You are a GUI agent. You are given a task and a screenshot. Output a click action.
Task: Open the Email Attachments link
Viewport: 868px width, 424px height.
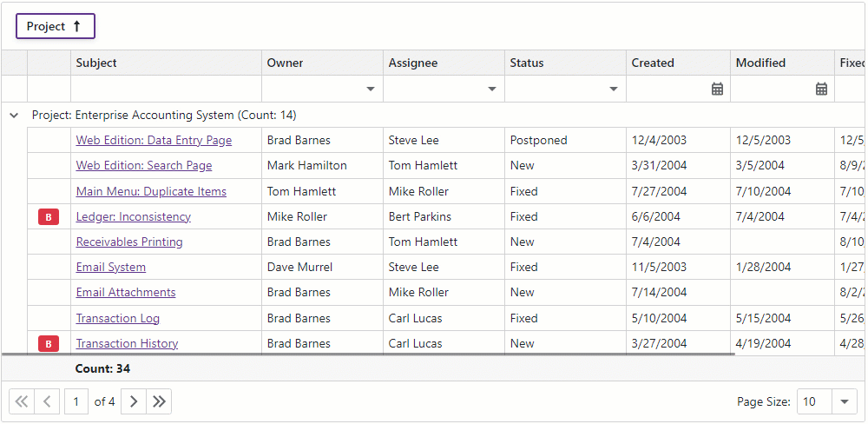point(126,293)
